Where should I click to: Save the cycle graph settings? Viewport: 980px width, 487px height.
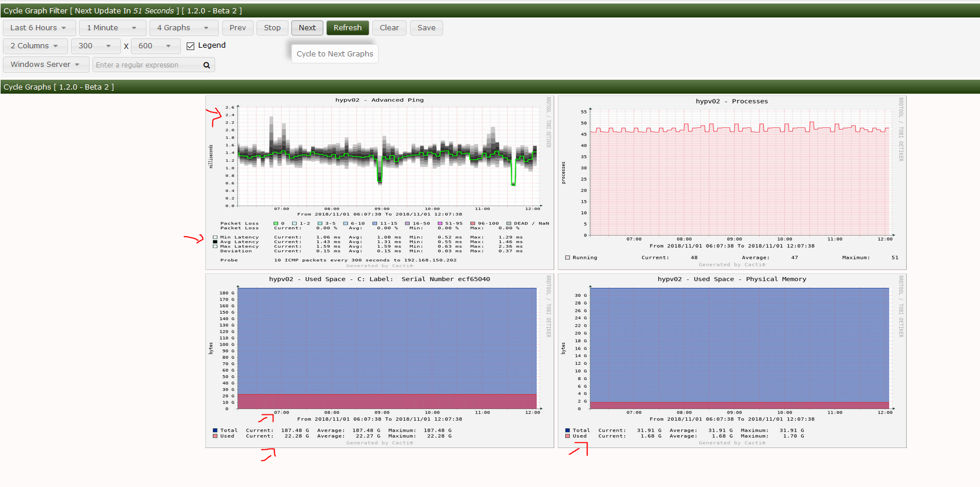426,28
